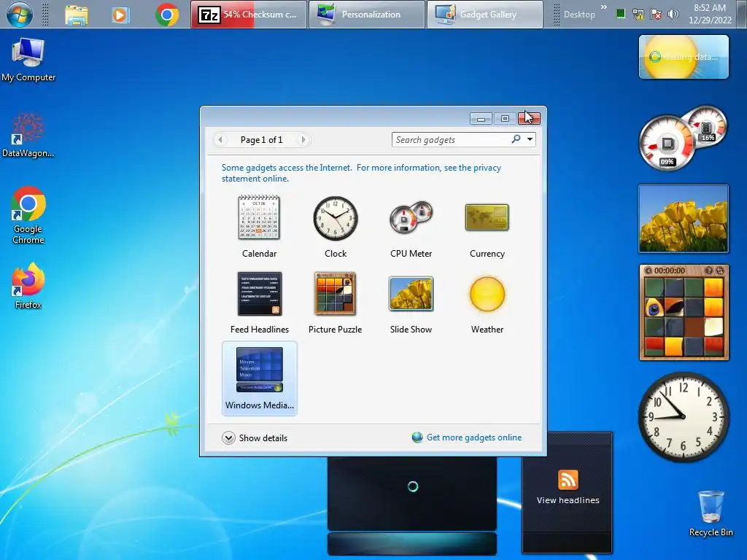Click the desktop Weather gadget
Screen dimensions: 747x560
[684, 57]
